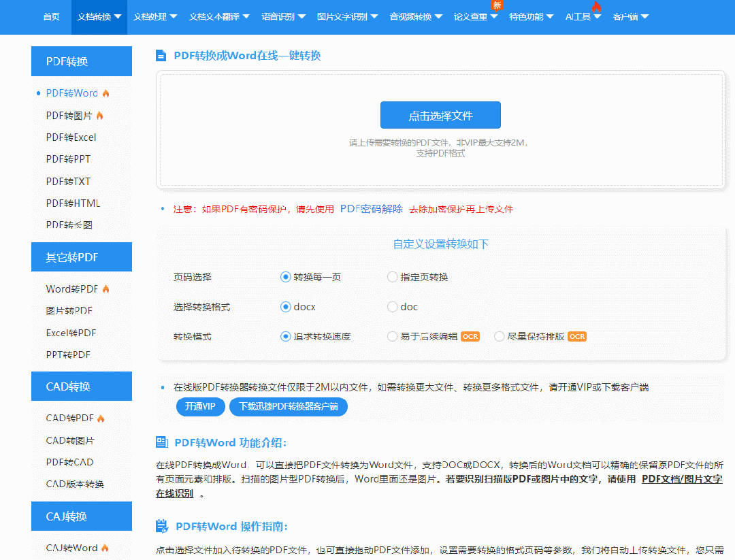Click the flame icon beside CAJ转Word
735x560 pixels.
pos(105,547)
